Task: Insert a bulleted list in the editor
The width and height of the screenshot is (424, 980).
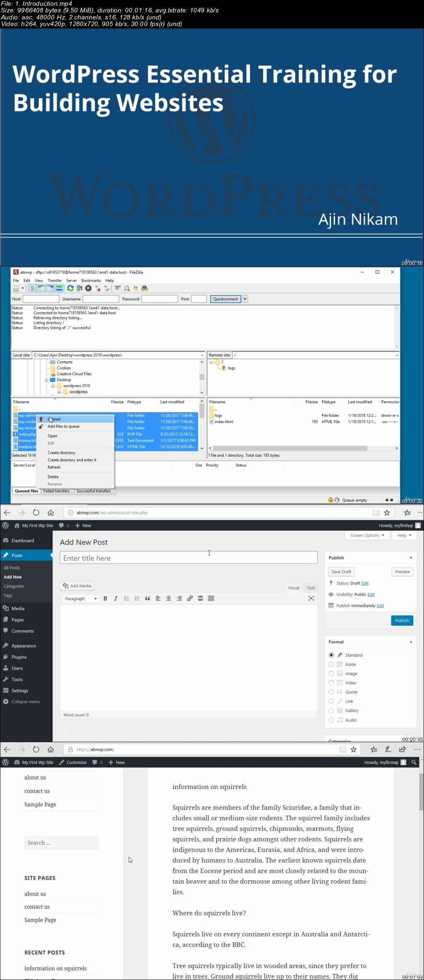Action: pos(126,599)
